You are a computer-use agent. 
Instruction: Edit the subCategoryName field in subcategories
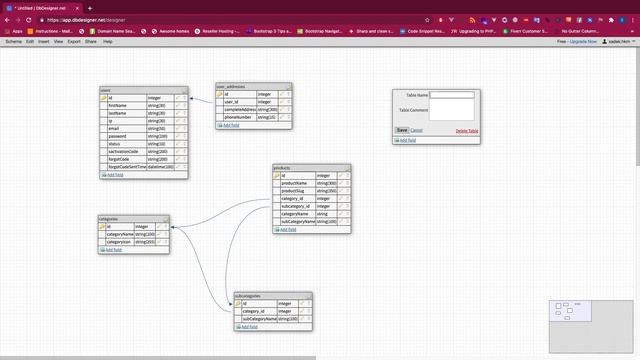[302, 319]
